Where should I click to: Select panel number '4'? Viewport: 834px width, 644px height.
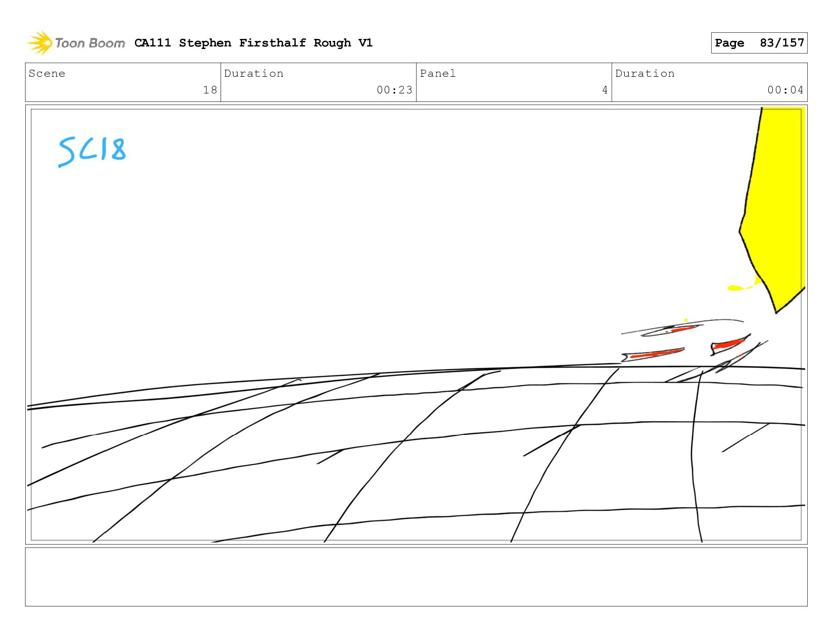point(605,90)
